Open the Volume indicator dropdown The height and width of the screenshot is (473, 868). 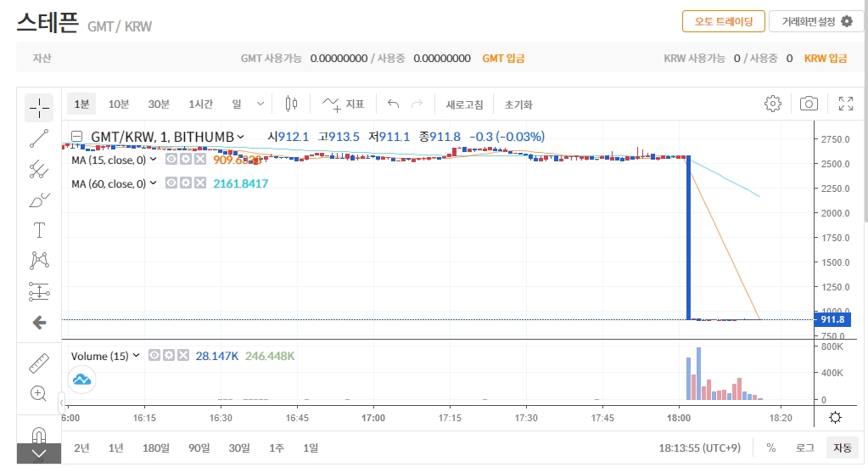[137, 356]
